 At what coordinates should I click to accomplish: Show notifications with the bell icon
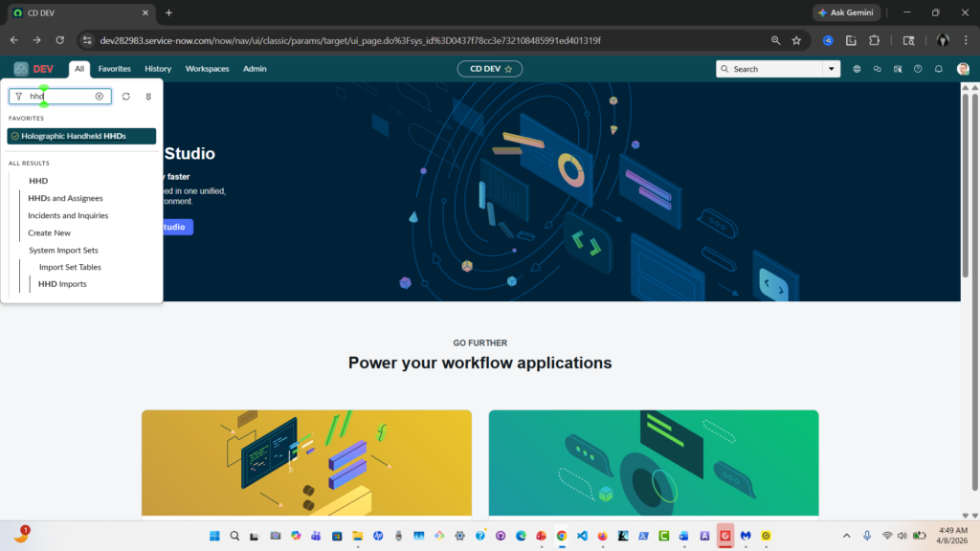coord(939,69)
